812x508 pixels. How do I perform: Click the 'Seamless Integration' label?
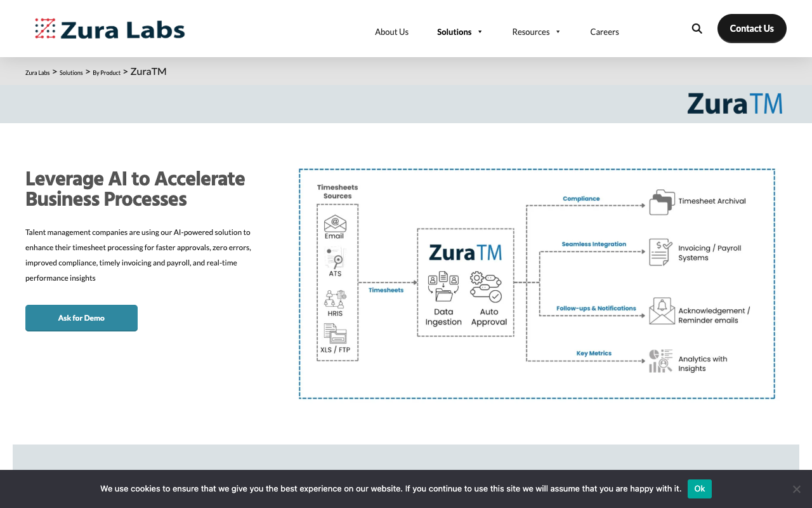(x=594, y=244)
